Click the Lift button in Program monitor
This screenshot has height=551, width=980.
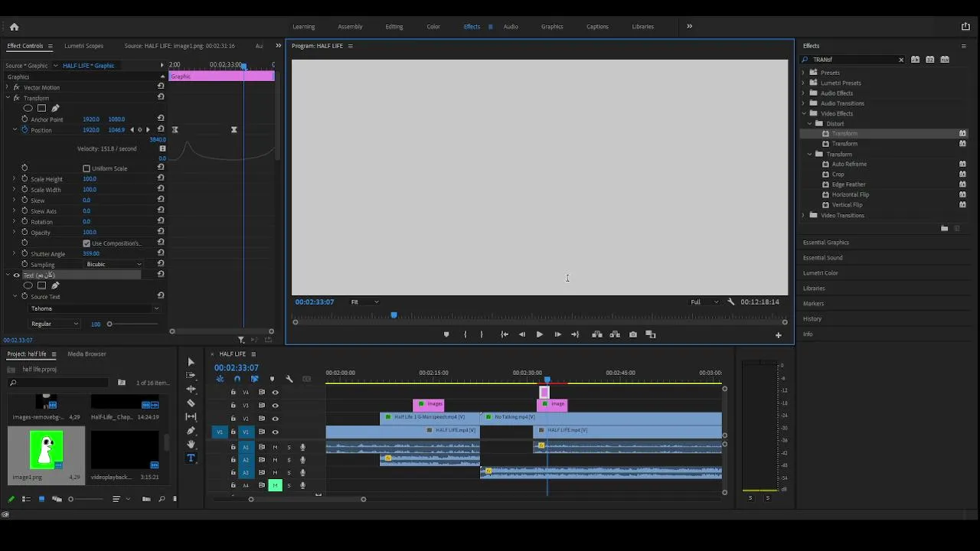click(x=597, y=334)
